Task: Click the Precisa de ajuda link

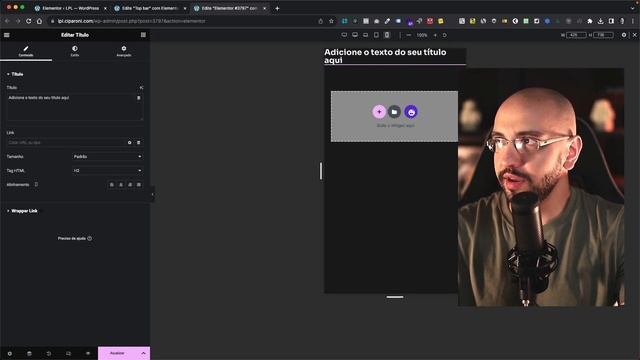Action: (75, 238)
